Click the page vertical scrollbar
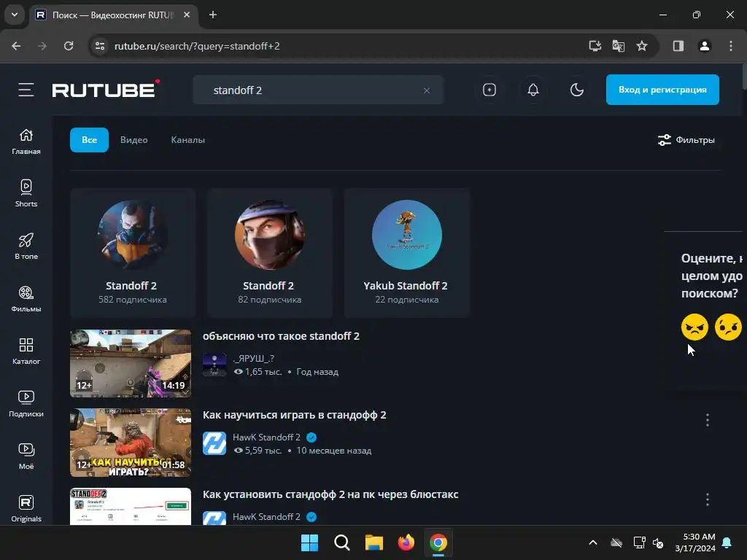 (x=743, y=76)
